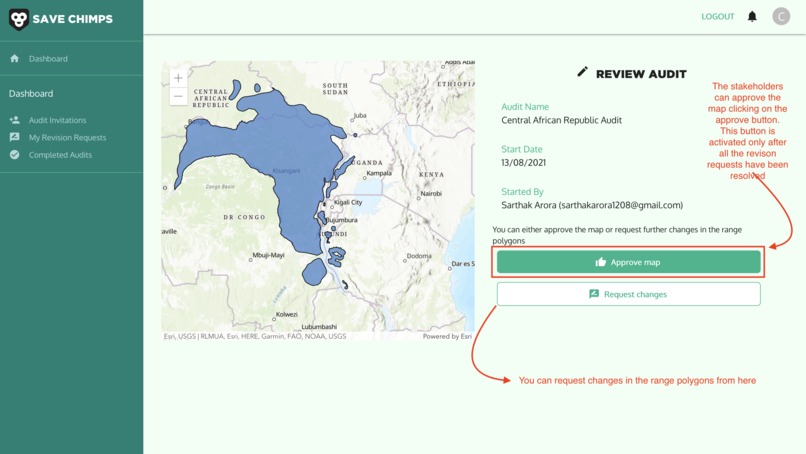Click the Save Chimps logo icon
The height and width of the screenshot is (454, 806).
coord(19,20)
